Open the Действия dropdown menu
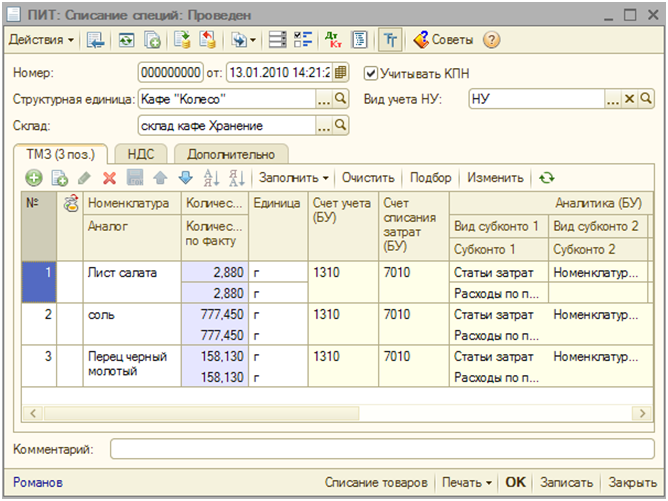 [42, 41]
